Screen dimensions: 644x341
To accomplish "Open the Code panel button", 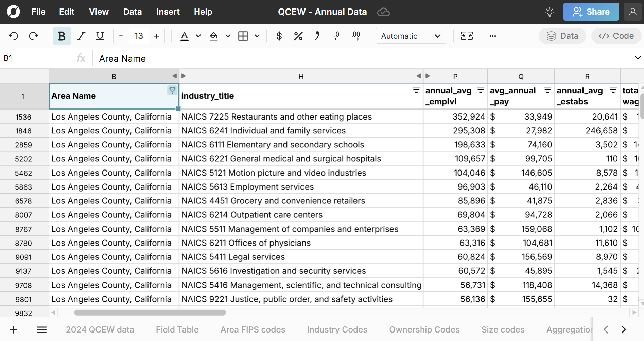I will 616,36.
